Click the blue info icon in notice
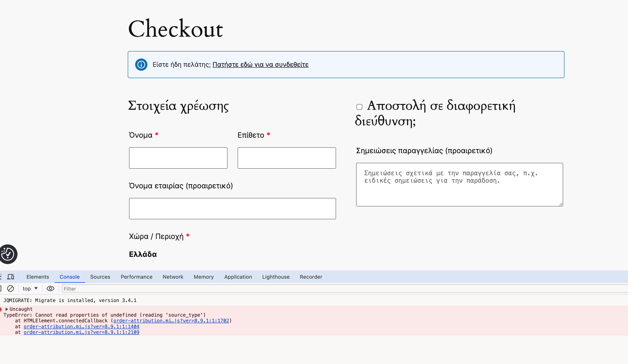 coord(141,65)
